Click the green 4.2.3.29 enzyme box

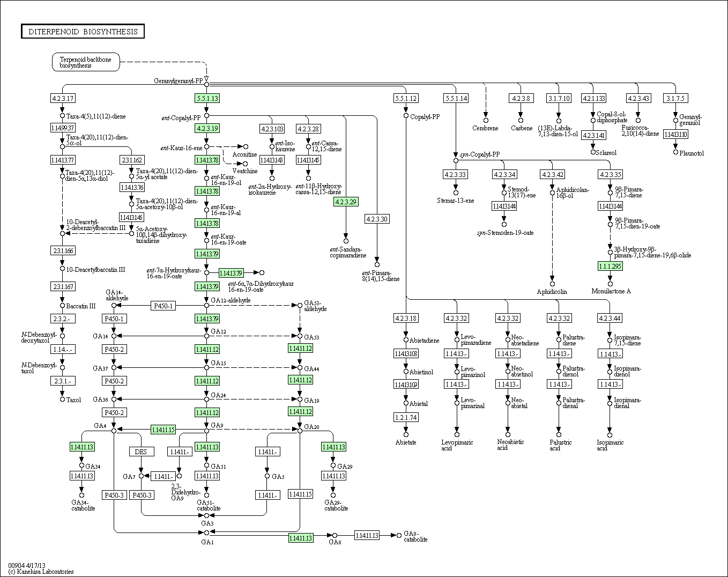coord(346,202)
